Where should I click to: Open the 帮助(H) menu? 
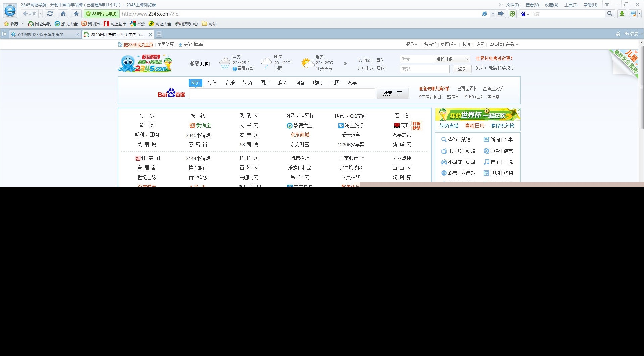point(590,5)
